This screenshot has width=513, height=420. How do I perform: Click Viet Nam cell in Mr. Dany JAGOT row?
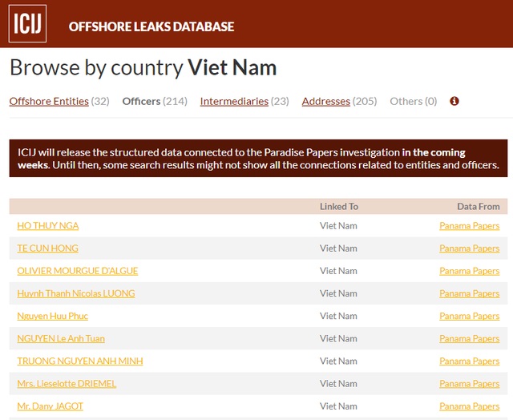tap(338, 406)
